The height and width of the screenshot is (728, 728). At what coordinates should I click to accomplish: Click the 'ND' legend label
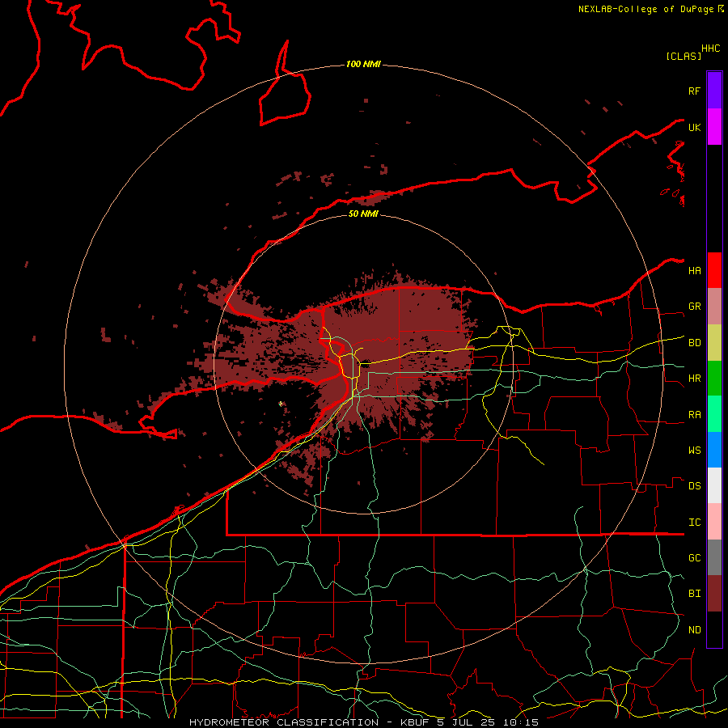pyautogui.click(x=694, y=630)
